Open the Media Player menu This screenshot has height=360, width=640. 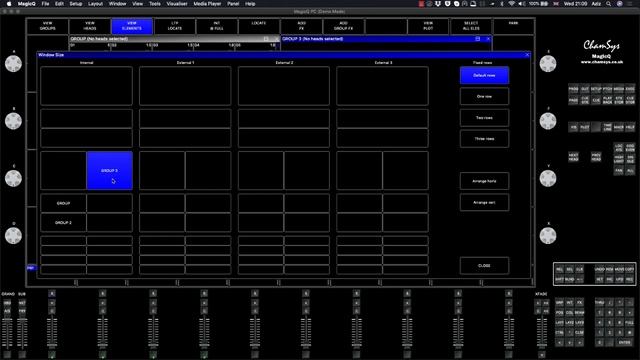click(x=207, y=4)
